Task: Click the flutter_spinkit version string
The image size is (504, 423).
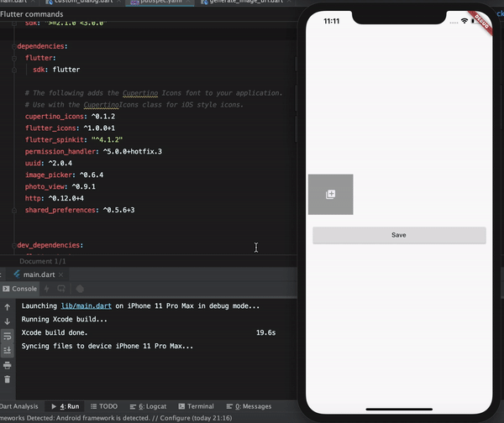Action: click(x=107, y=139)
